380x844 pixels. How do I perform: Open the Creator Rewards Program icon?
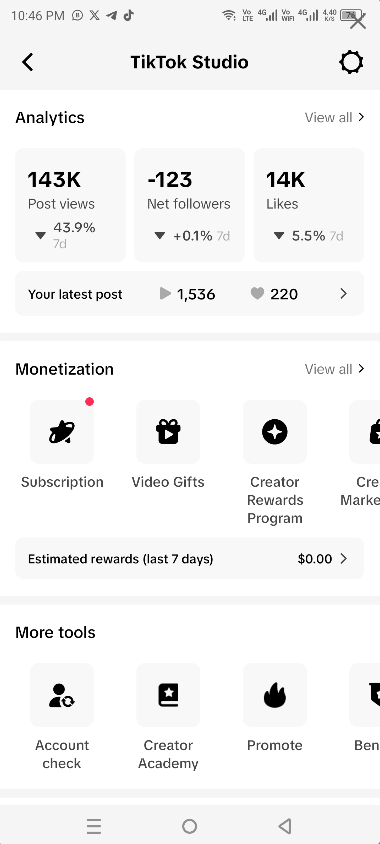pyautogui.click(x=275, y=432)
